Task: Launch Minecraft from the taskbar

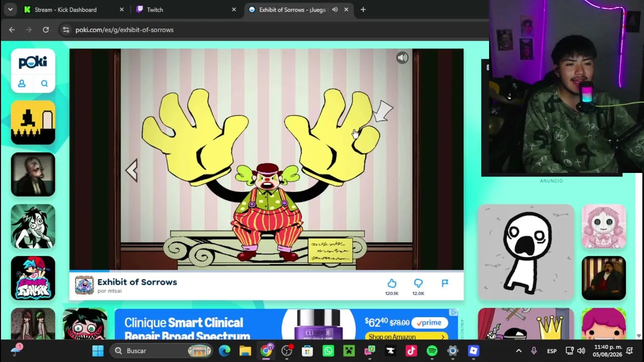Action: coord(349,351)
